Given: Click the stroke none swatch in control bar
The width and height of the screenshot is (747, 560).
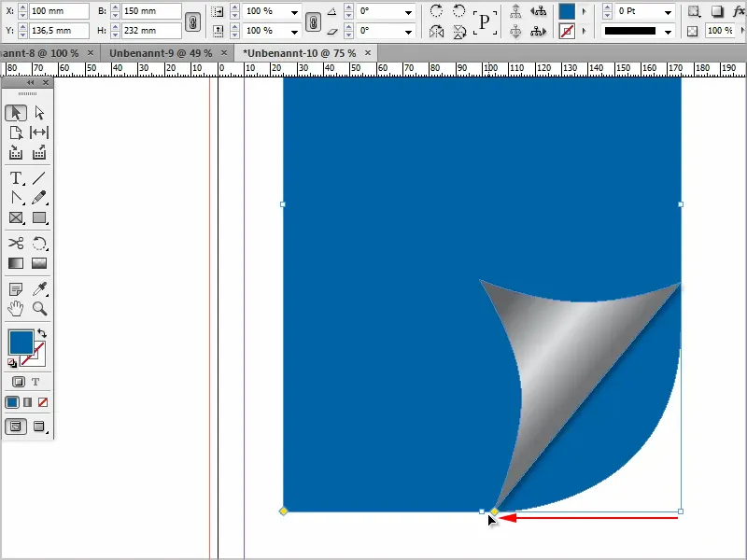Looking at the screenshot, I should point(567,32).
